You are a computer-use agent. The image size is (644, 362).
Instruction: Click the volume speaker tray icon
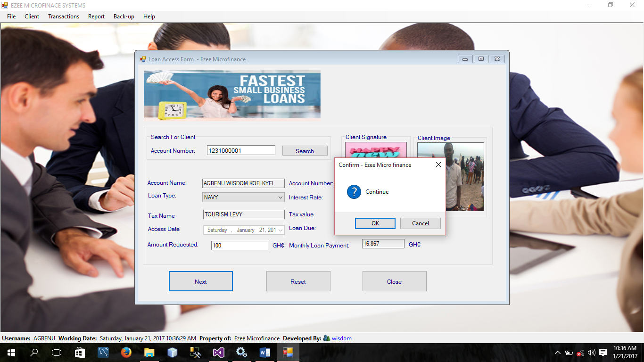(591, 353)
